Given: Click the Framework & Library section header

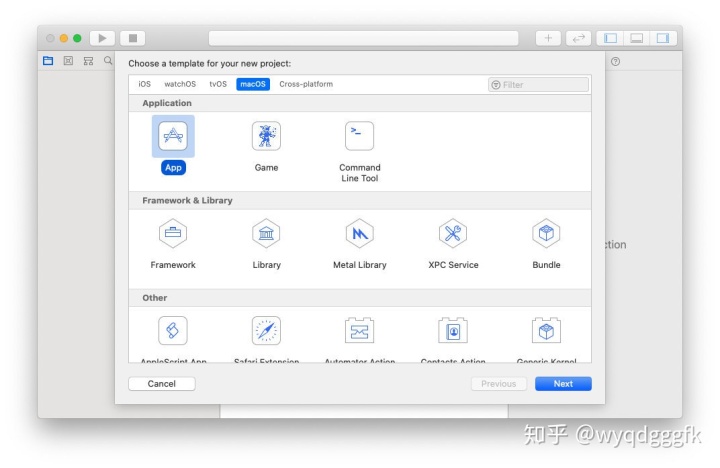Looking at the screenshot, I should tap(360, 200).
